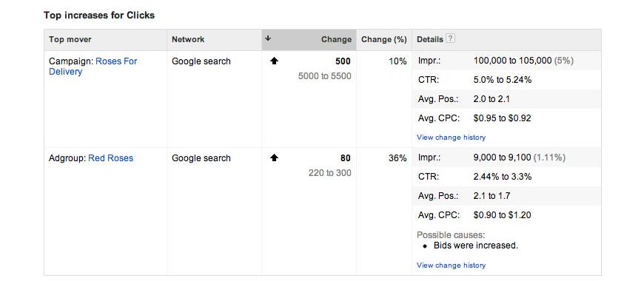Image resolution: width=644 pixels, height=281 pixels.
Task: Click the sort arrow in Change column header
Action: click(x=268, y=38)
